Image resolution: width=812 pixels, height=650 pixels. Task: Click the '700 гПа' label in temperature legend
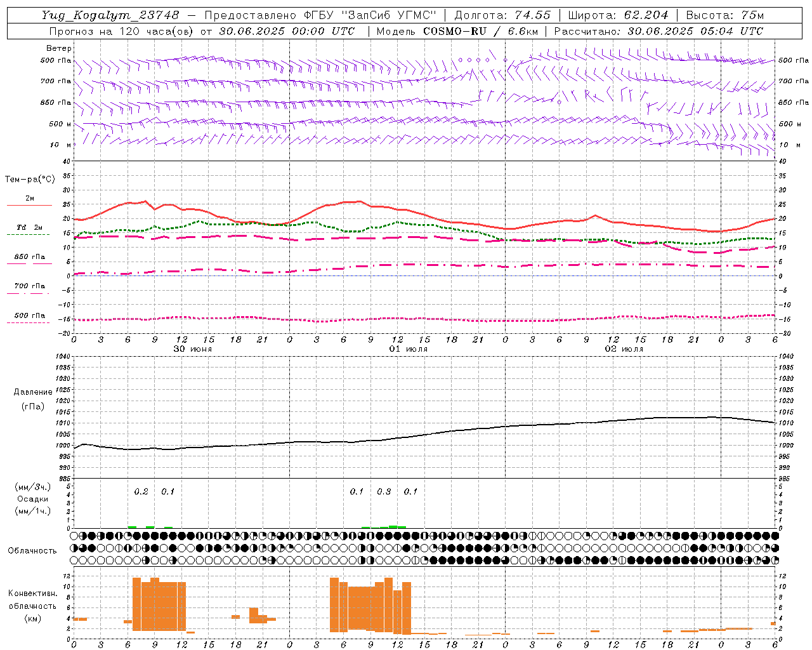click(x=29, y=286)
